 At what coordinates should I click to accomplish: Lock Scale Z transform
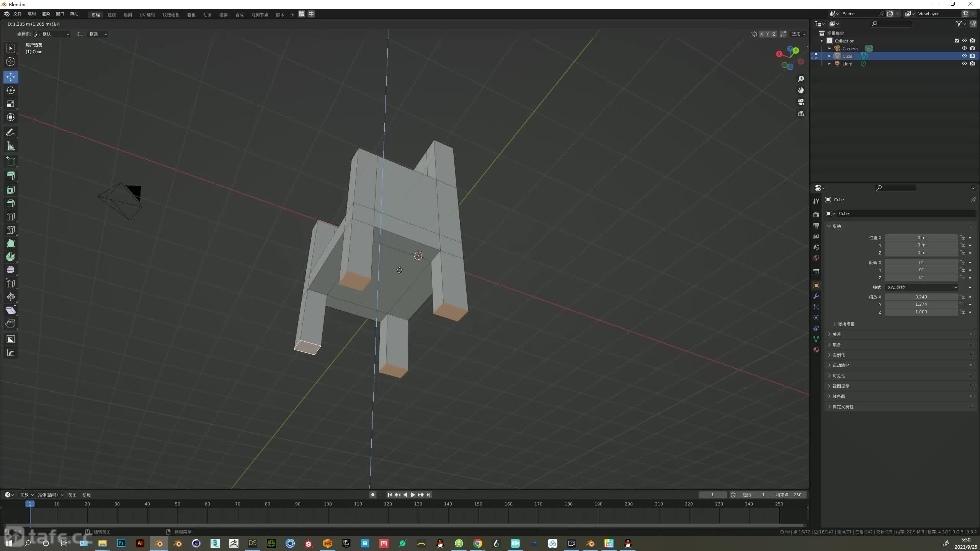click(962, 312)
